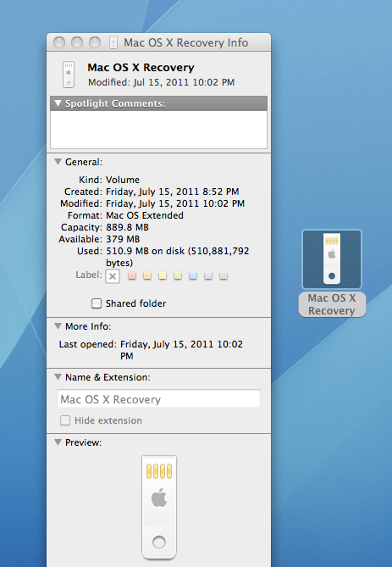The height and width of the screenshot is (567, 392).
Task: Click the Created date 8:52 PM line
Action: point(173,192)
